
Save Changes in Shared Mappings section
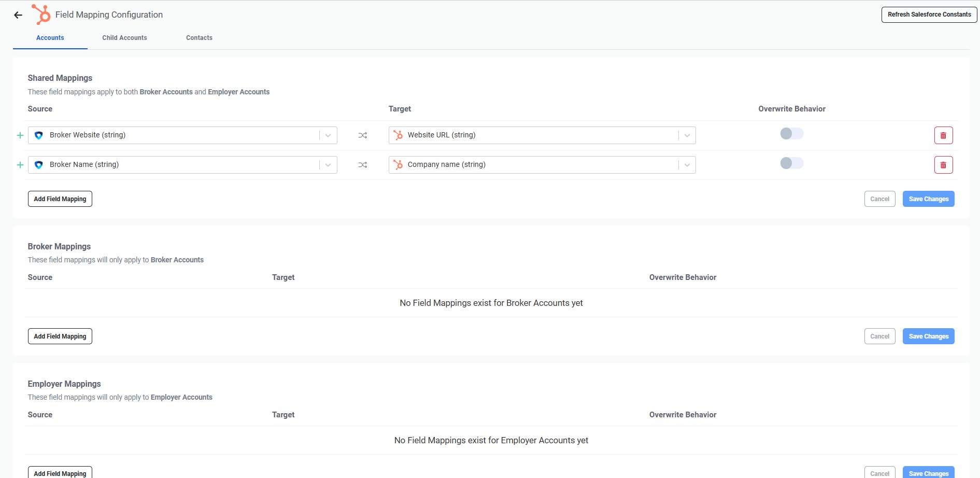click(929, 199)
